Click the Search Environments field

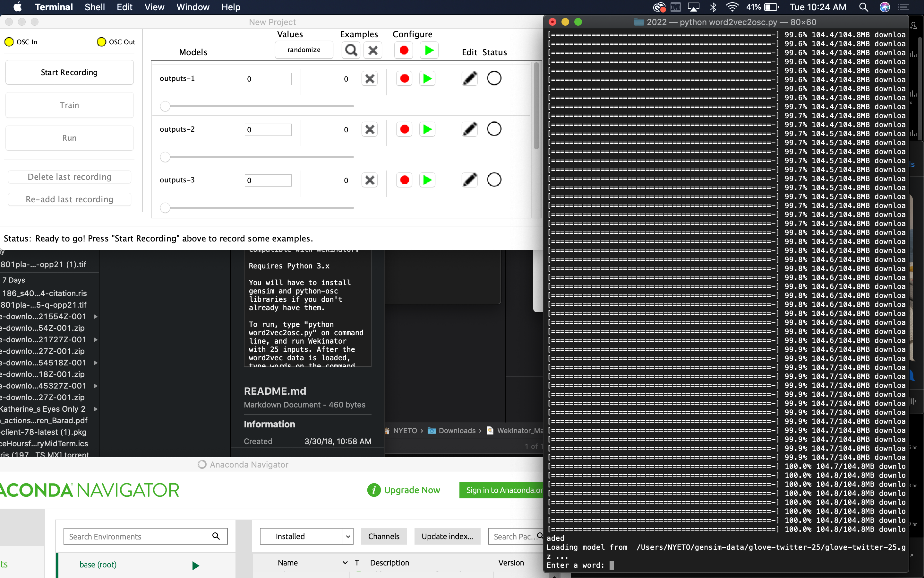pyautogui.click(x=145, y=536)
